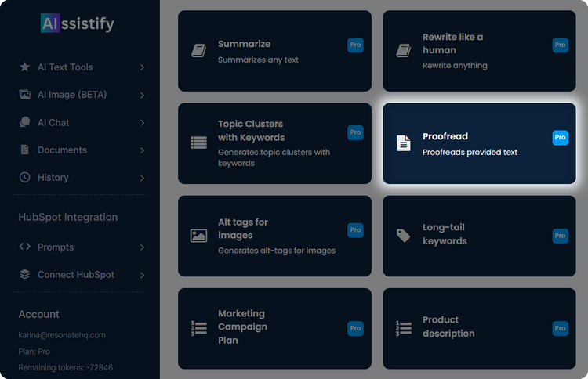Expand the History section chevron

[142, 178]
